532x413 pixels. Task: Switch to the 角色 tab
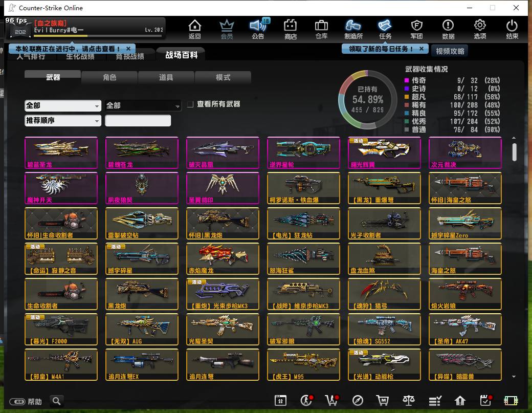click(x=109, y=77)
